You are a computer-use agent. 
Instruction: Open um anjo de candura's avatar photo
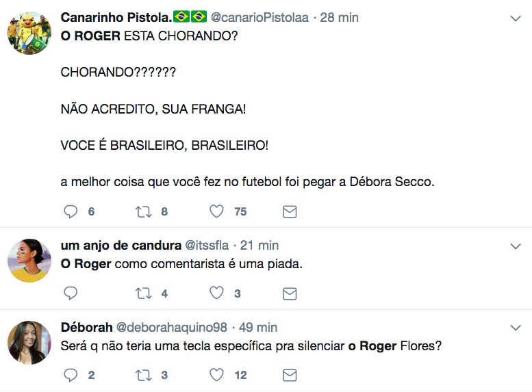coord(29,260)
